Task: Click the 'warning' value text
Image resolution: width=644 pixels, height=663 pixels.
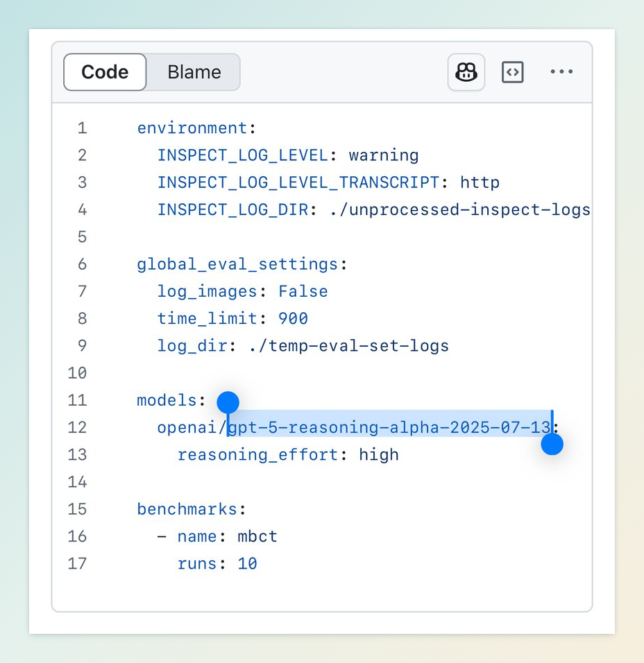Action: pos(384,155)
